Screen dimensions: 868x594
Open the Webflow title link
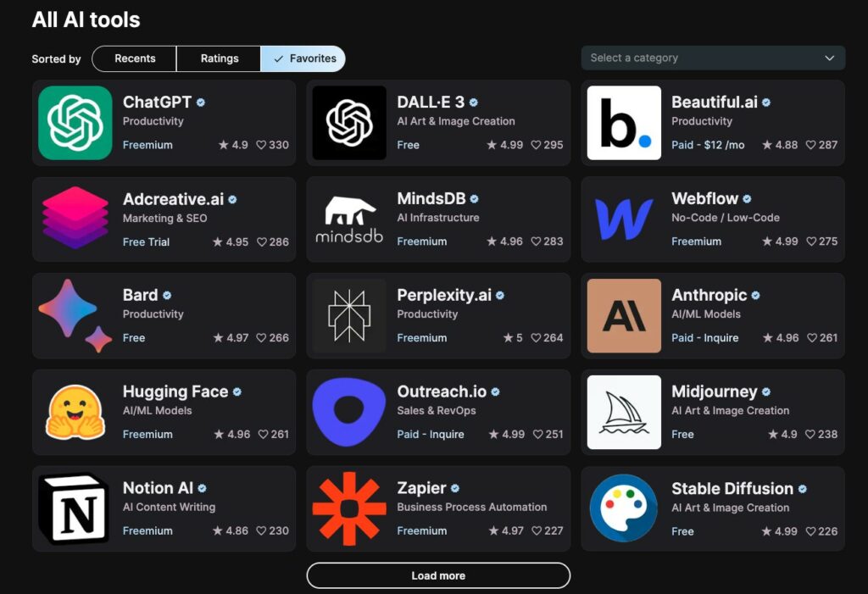click(x=704, y=198)
